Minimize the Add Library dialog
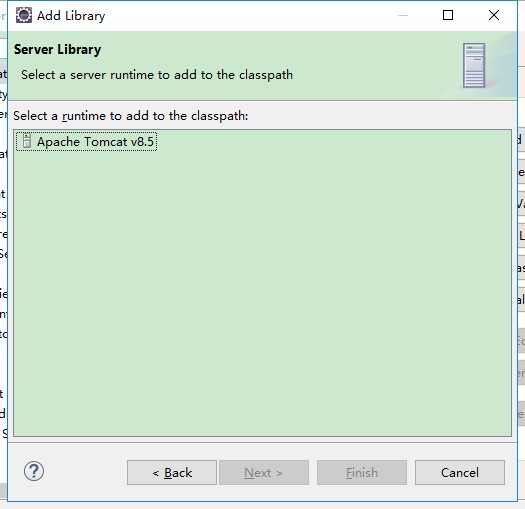This screenshot has width=525, height=509. click(403, 15)
